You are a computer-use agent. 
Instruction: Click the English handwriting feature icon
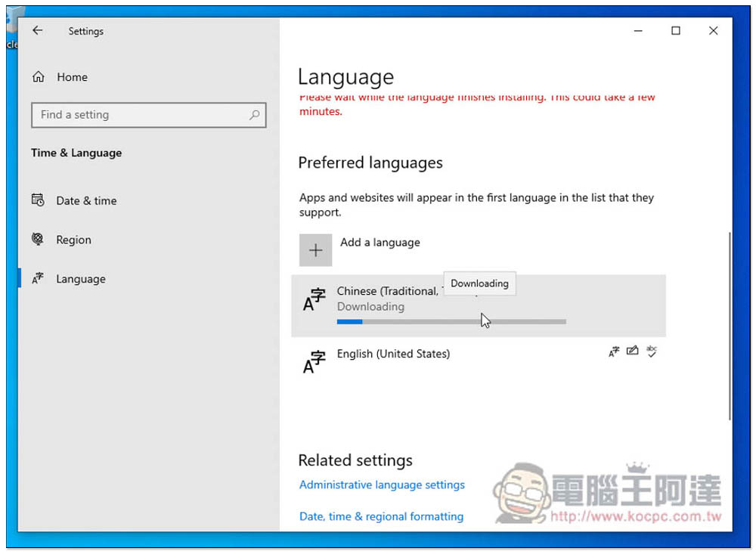pos(633,351)
